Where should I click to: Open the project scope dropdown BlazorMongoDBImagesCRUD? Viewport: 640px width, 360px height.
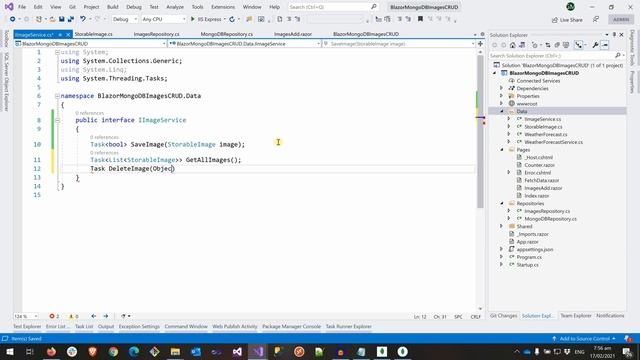(x=90, y=44)
